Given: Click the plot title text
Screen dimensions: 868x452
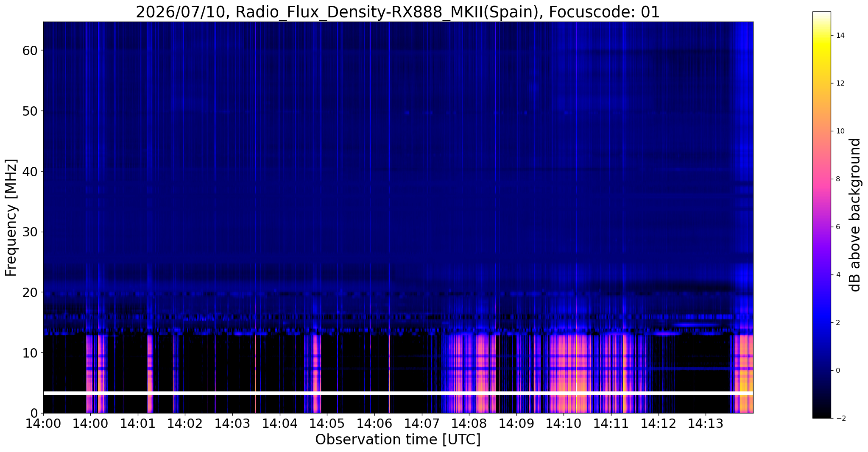Looking at the screenshot, I should pyautogui.click(x=398, y=12).
